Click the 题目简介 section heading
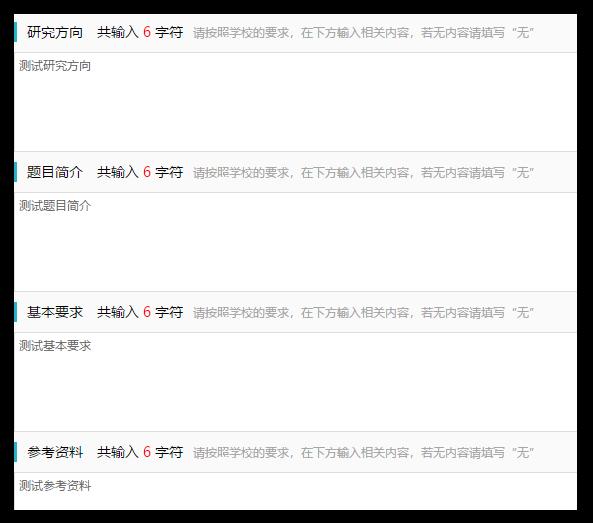 point(55,172)
